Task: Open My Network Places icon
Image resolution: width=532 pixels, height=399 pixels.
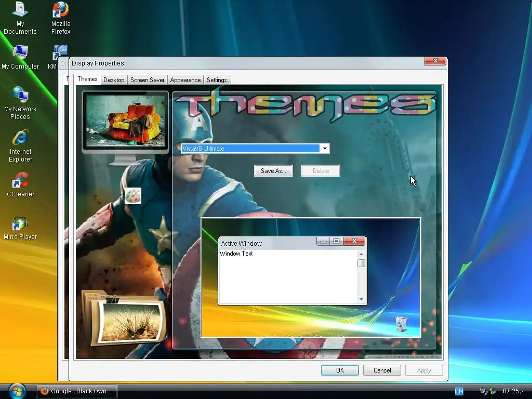Action: (20, 103)
